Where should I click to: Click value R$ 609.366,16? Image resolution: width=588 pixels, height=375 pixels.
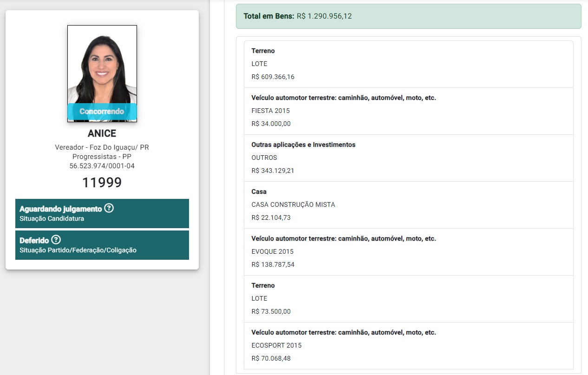coord(273,77)
